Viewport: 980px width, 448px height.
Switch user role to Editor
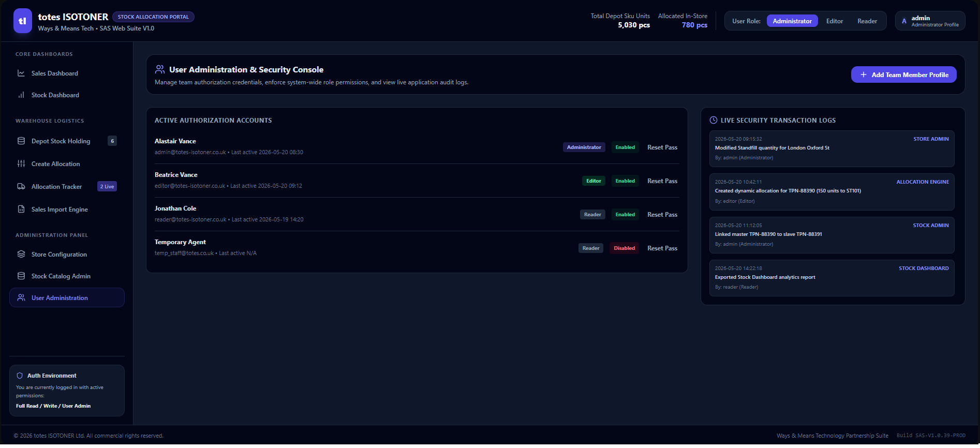[x=835, y=21]
